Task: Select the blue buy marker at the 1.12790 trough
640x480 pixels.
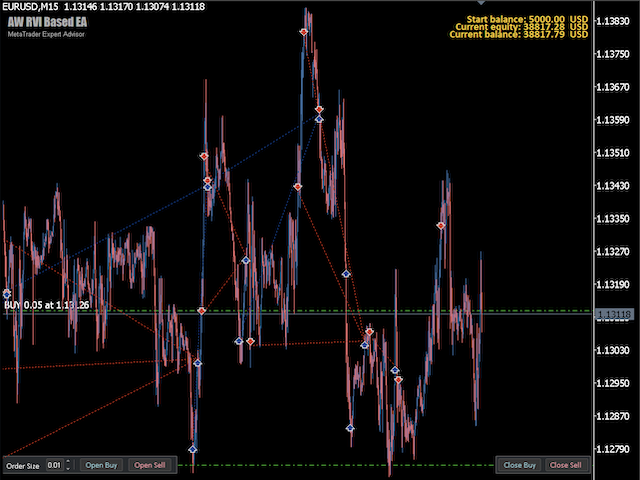Action: click(x=193, y=449)
